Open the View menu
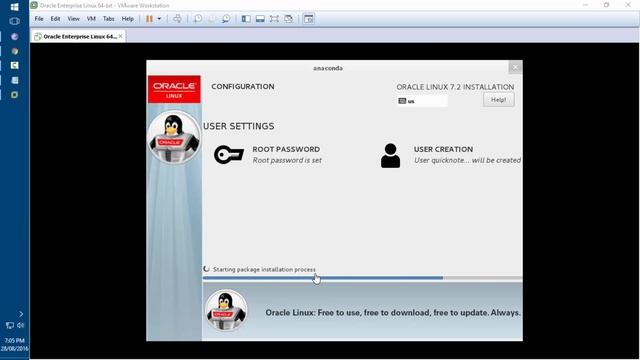This screenshot has height=360, width=640. coord(73,19)
